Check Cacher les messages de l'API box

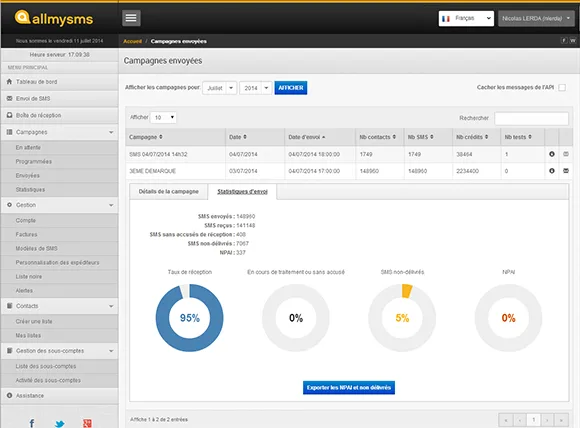[x=562, y=88]
